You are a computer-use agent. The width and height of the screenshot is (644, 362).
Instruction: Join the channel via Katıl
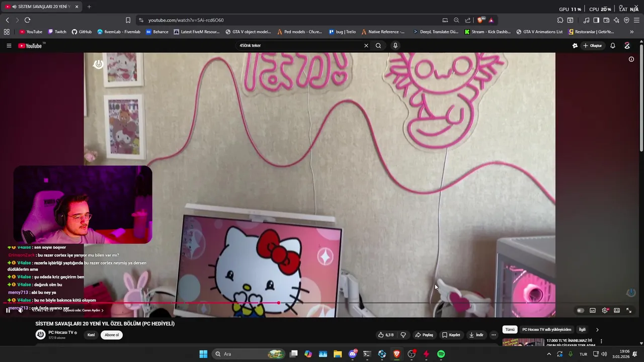[91, 335]
